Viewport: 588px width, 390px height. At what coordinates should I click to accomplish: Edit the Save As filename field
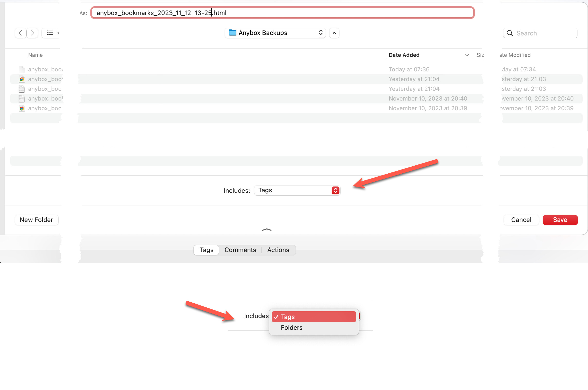[x=282, y=13]
